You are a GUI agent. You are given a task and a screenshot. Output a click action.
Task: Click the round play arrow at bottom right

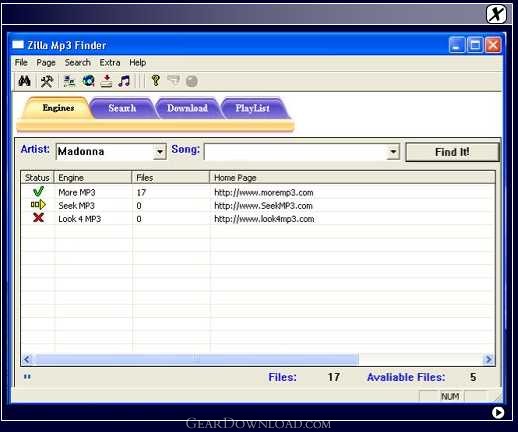pyautogui.click(x=498, y=413)
